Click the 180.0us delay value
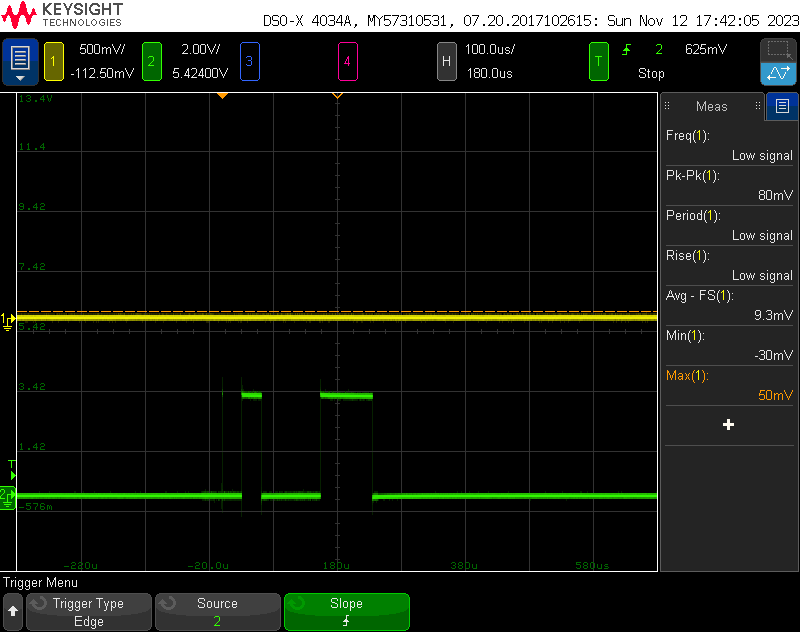Screen dimensions: 800x632 [489, 73]
